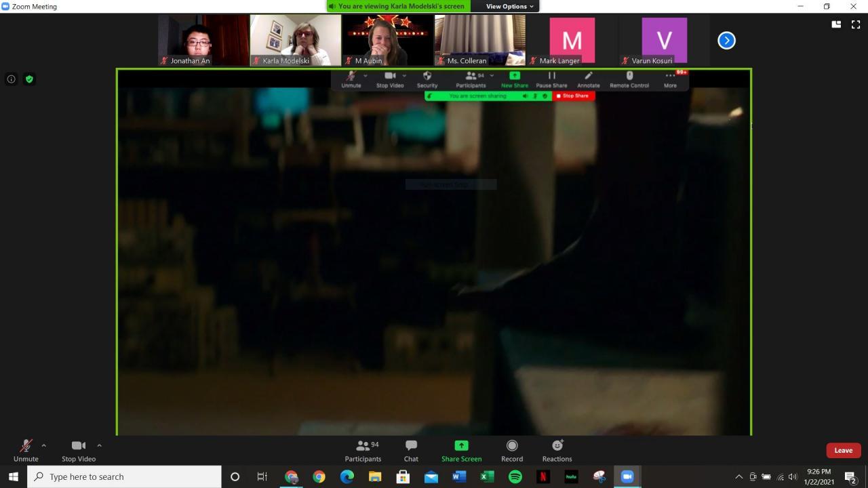Click the Zoom taskbar icon
Screen dimensions: 868x488
(627, 476)
